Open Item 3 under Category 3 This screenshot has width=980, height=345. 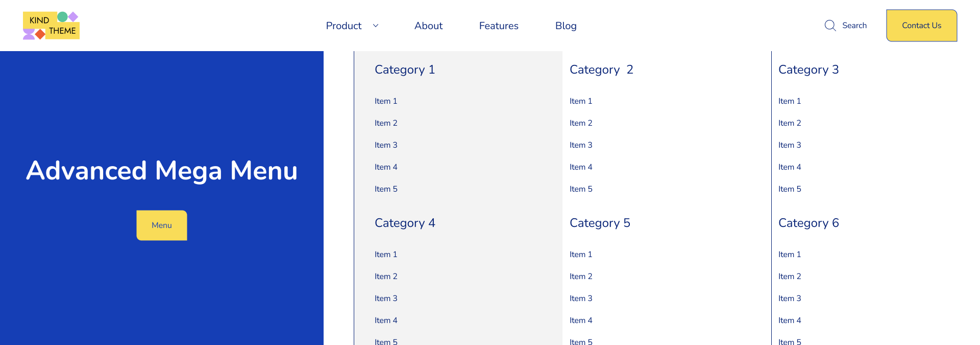(790, 145)
